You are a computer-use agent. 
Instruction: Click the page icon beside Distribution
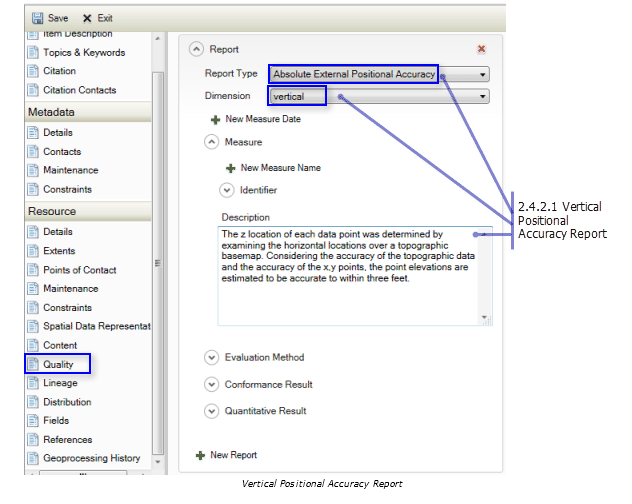[33, 402]
